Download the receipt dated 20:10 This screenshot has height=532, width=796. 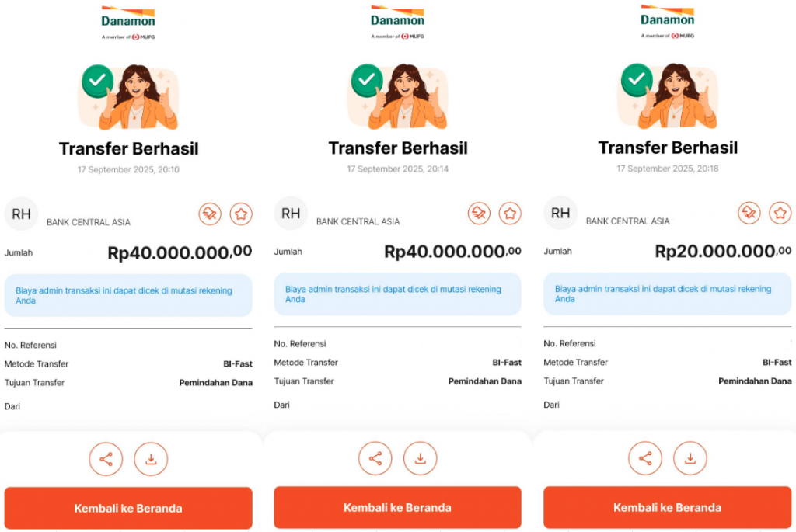coord(151,459)
